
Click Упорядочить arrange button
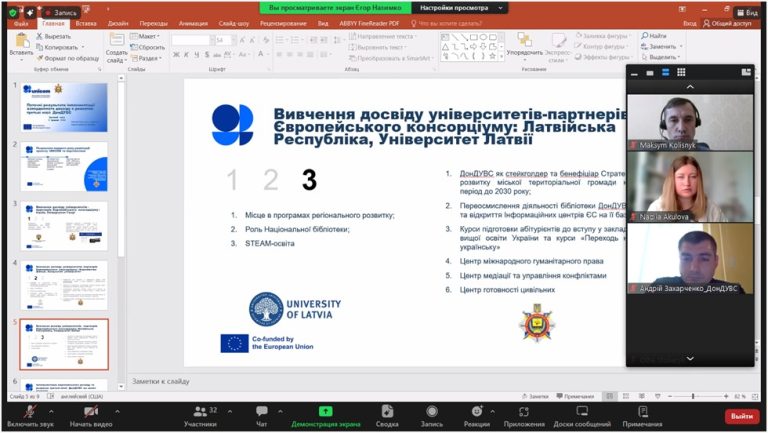point(524,45)
